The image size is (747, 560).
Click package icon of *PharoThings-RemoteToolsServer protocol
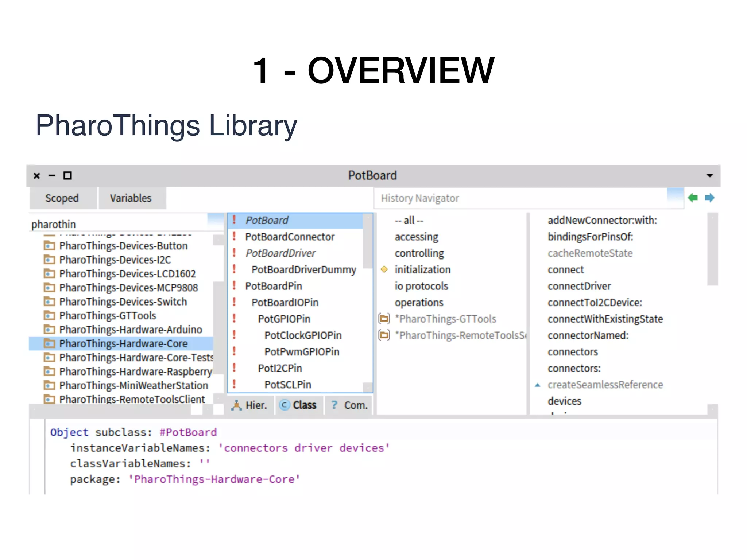384,335
